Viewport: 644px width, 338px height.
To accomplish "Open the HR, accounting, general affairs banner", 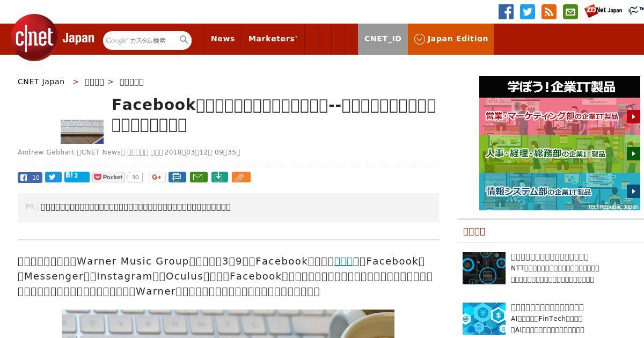I will [560, 154].
